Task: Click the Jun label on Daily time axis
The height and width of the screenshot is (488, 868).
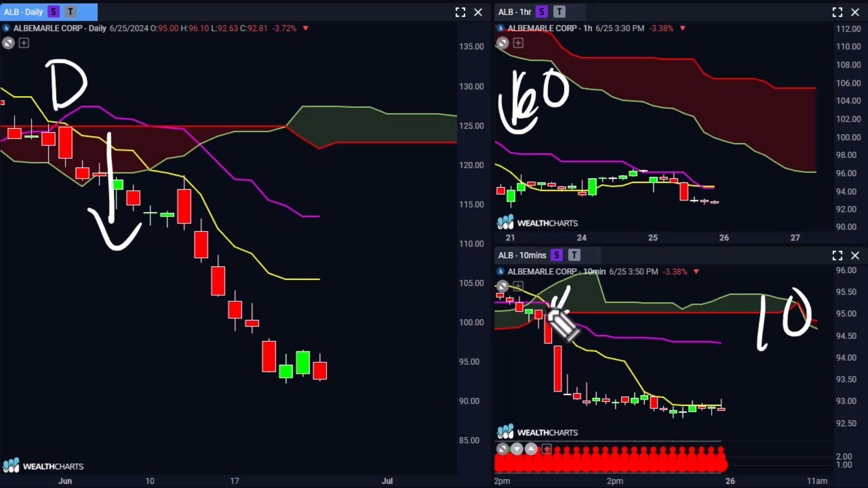Action: [x=65, y=481]
